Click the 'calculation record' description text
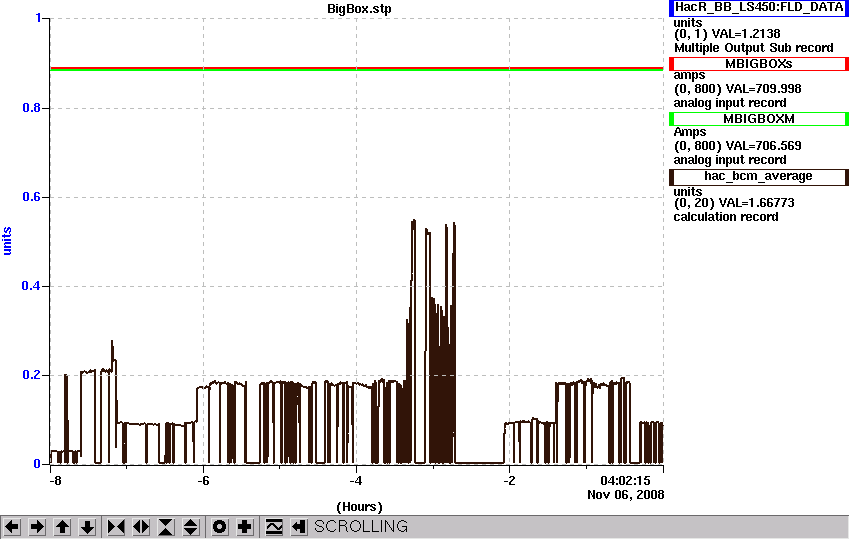This screenshot has width=849, height=539. coord(726,217)
